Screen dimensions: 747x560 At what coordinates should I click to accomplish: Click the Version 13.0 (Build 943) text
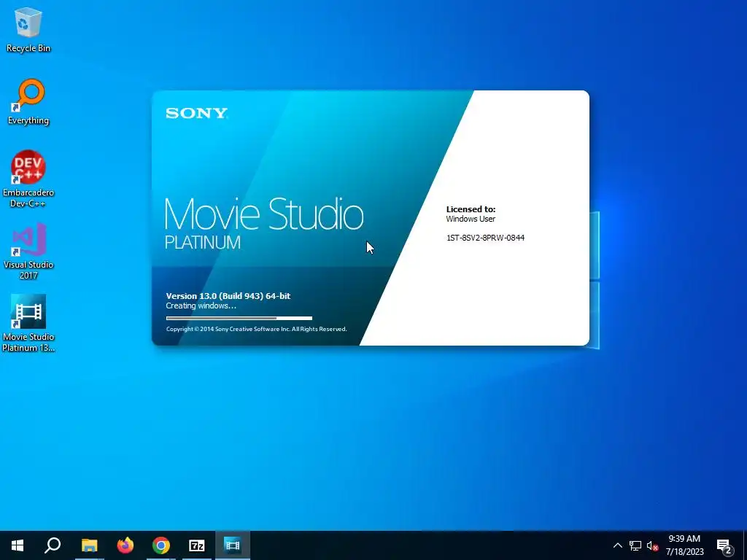point(228,296)
